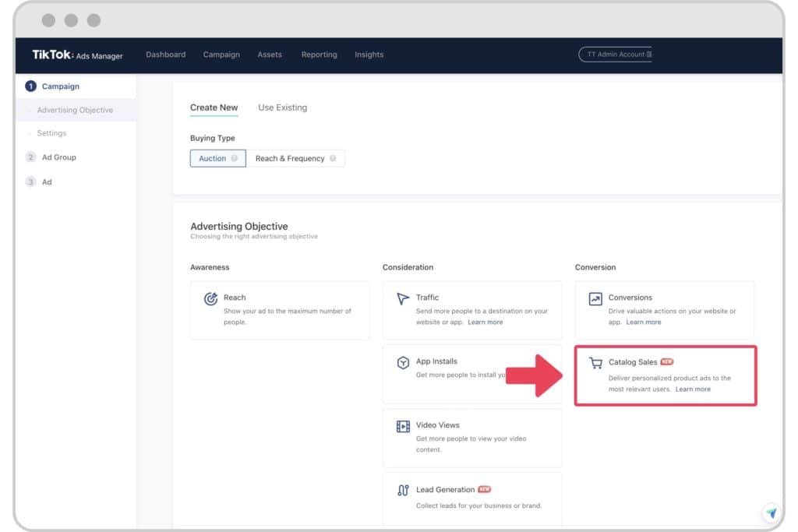The height and width of the screenshot is (532, 798).
Task: Click the paper plane help icon
Action: pyautogui.click(x=772, y=513)
